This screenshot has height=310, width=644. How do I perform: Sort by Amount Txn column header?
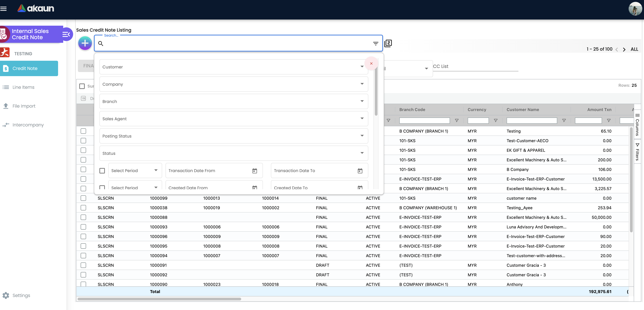(x=599, y=110)
